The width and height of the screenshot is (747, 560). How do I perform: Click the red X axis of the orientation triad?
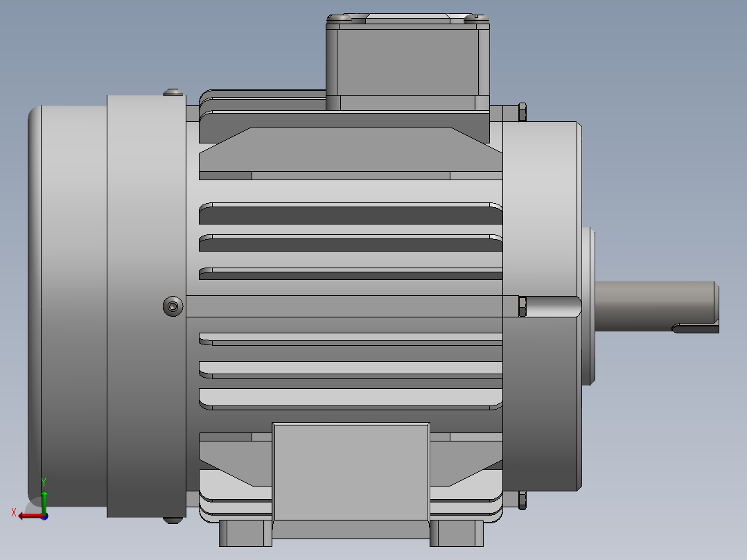[x=30, y=516]
